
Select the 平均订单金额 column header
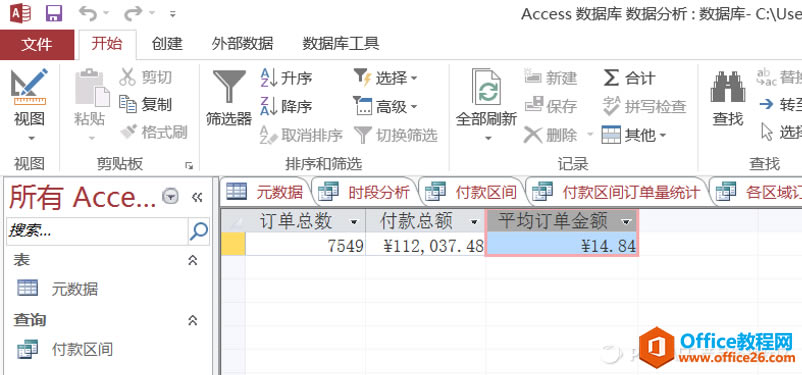coord(553,222)
